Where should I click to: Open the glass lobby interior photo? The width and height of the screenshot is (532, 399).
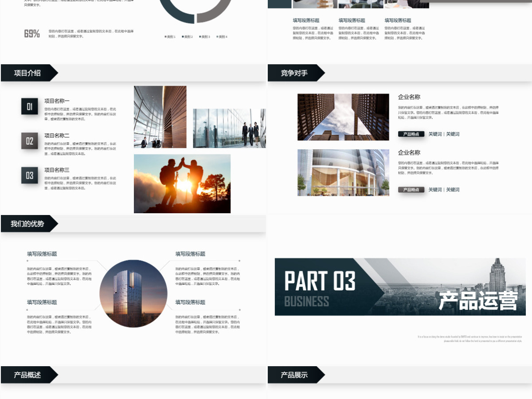tap(160, 117)
